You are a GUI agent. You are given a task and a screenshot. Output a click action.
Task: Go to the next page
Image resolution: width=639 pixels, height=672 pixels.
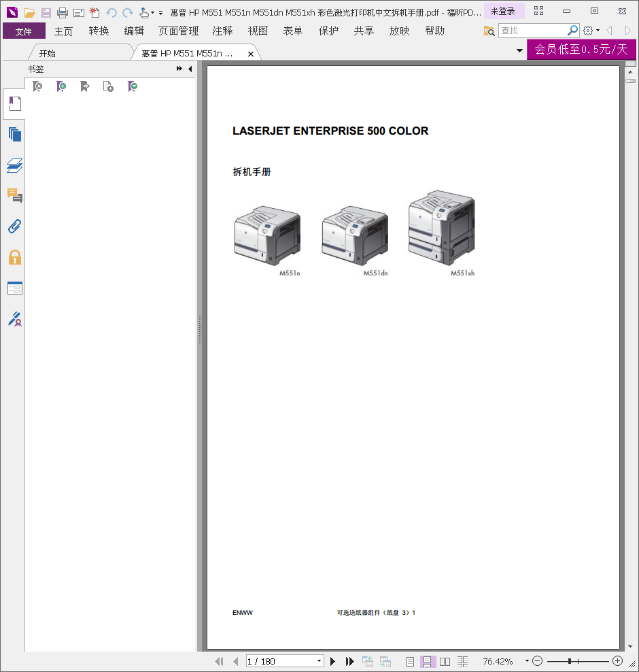(x=333, y=661)
